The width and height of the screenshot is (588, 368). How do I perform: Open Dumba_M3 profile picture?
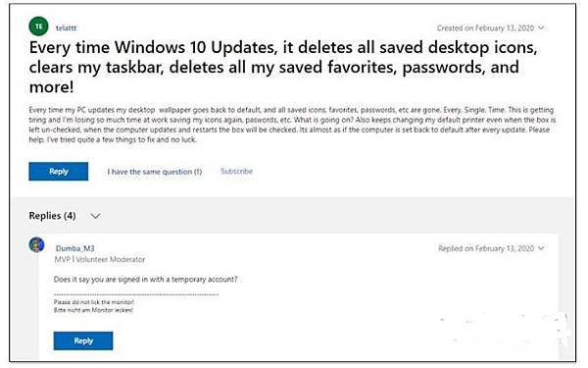(37, 244)
